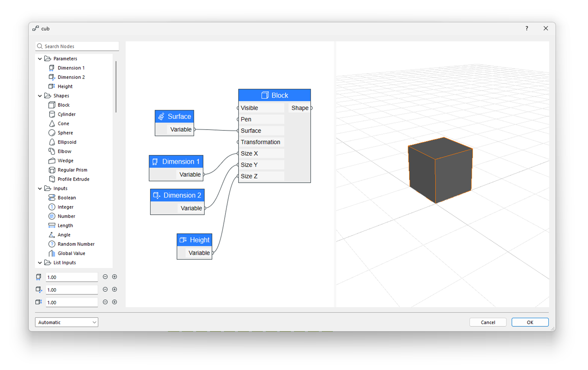Screen dimensions: 588x370
Task: Click the Angle input icon
Action: pyautogui.click(x=52, y=235)
